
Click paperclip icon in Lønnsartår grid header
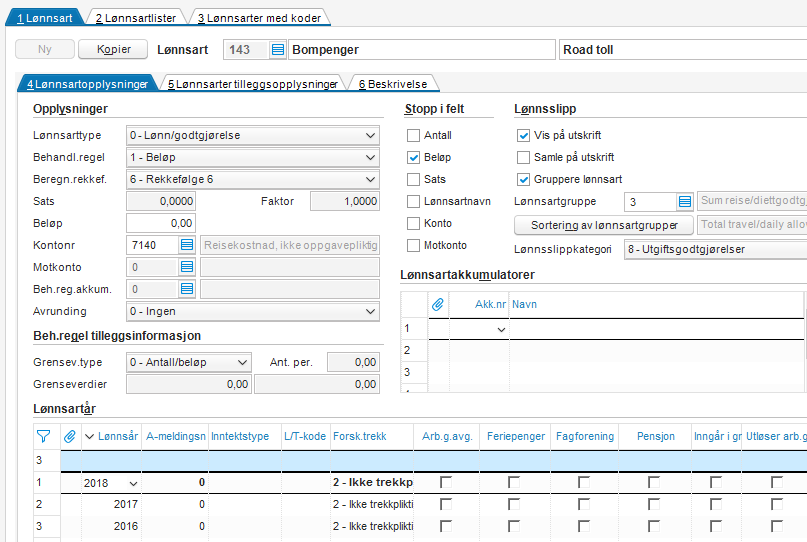[70, 436]
